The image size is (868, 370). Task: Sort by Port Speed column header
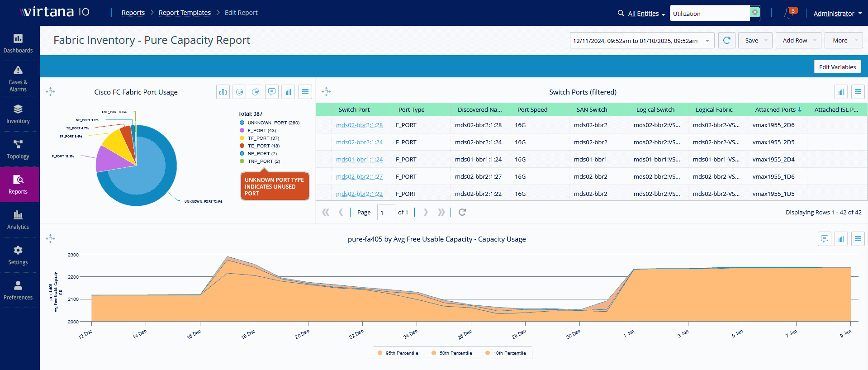[540, 109]
